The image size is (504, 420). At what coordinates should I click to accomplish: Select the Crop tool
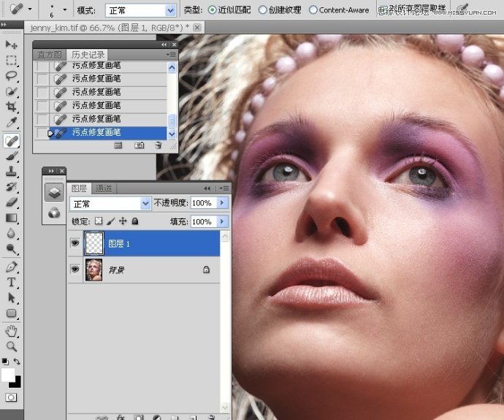point(12,107)
